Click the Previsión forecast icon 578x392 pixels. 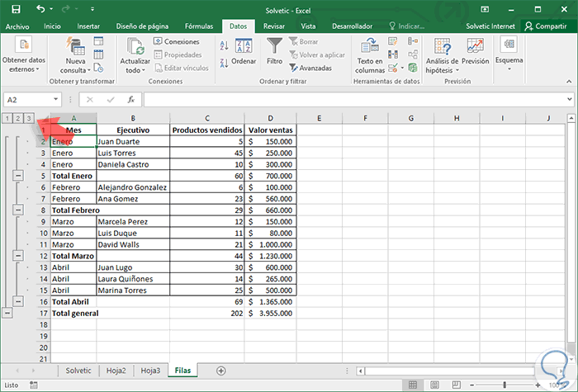[476, 48]
